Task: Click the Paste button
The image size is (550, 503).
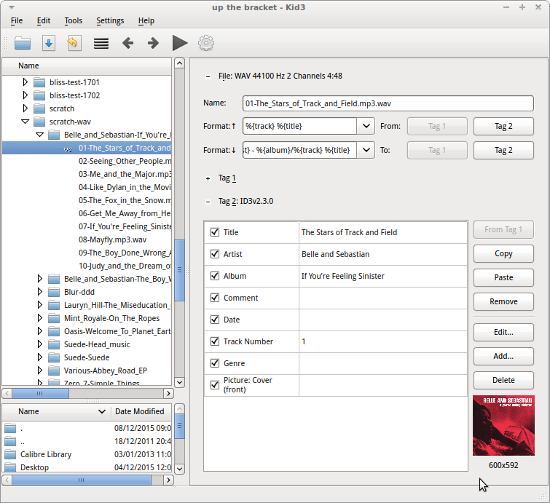Action: (x=503, y=277)
